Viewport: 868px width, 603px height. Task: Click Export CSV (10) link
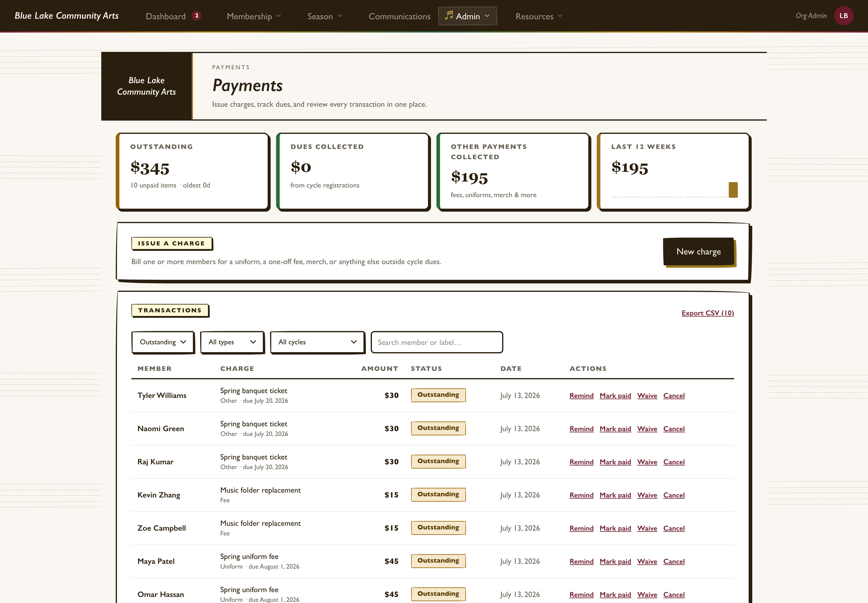pyautogui.click(x=707, y=313)
